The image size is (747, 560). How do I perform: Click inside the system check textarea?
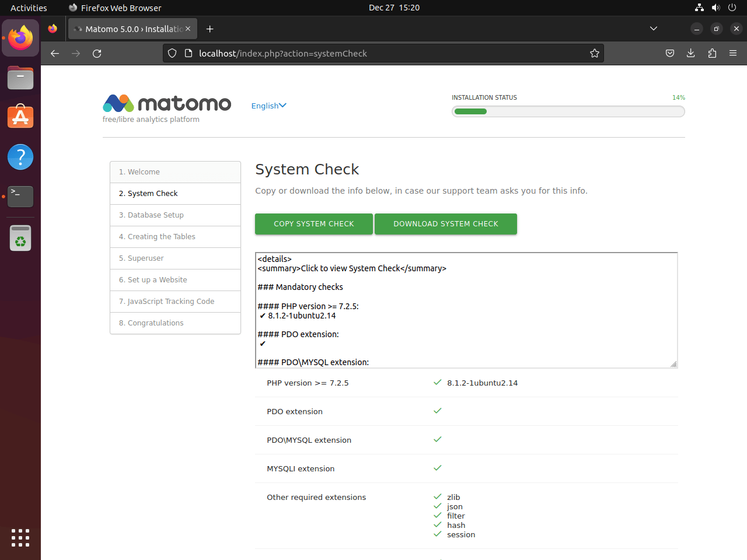click(466, 310)
